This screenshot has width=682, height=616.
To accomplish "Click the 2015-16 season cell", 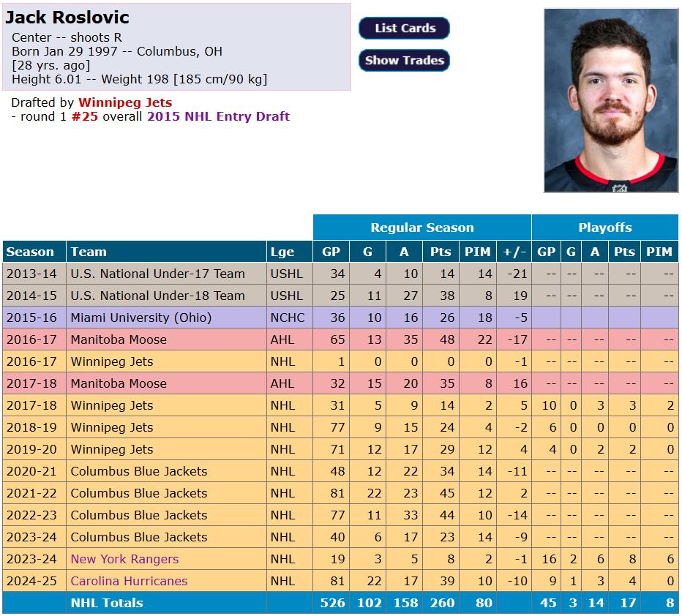I will tap(34, 318).
